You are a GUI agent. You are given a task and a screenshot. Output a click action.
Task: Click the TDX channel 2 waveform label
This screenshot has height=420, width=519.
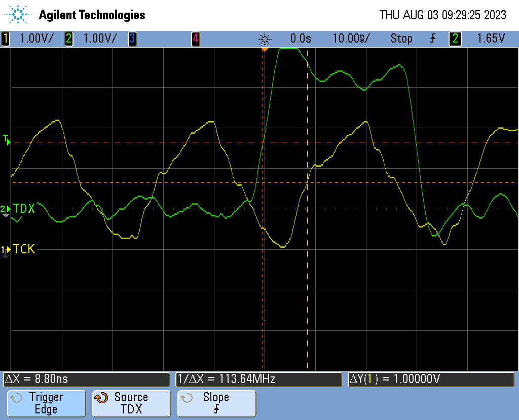click(x=24, y=208)
